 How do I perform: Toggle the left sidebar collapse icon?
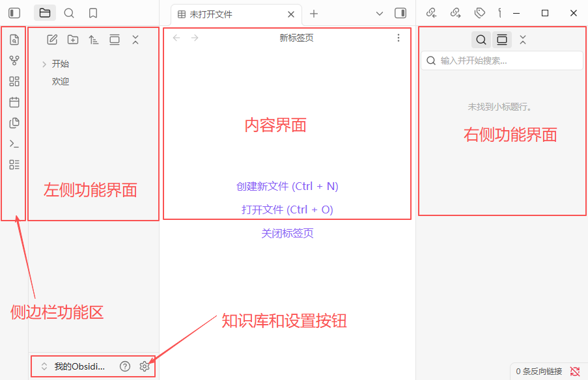(x=14, y=13)
